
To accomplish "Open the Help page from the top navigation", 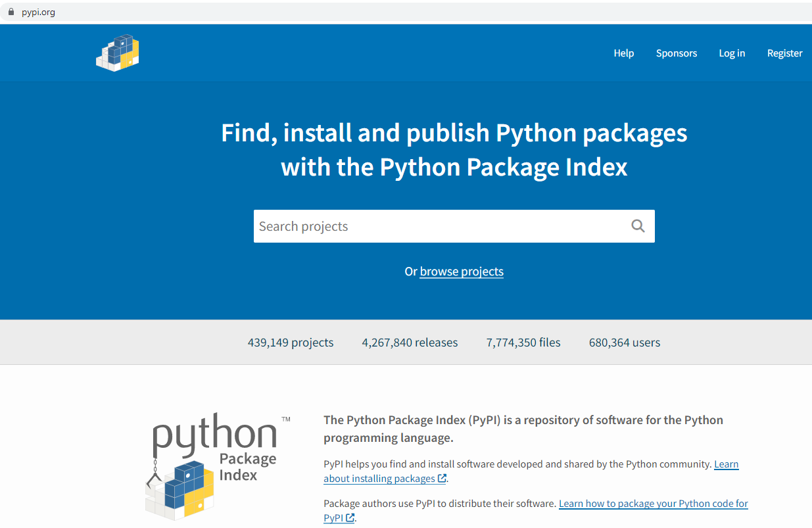I will click(x=623, y=53).
